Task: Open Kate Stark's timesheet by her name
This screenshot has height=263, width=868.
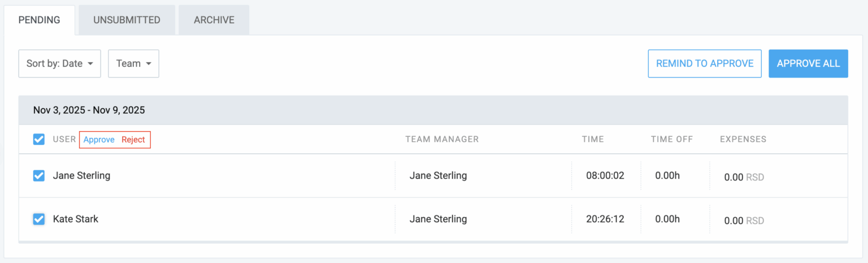Action: click(76, 219)
